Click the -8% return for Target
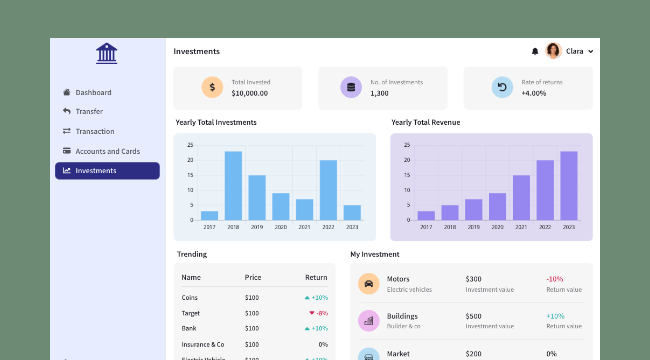 322,313
